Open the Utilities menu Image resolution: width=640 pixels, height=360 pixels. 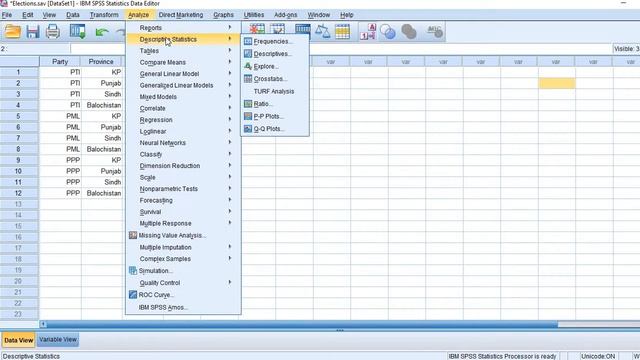(254, 15)
